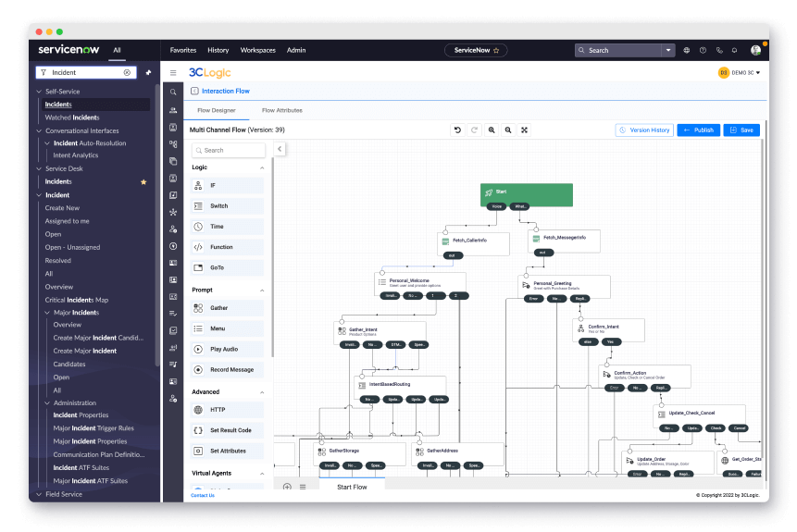Undo the last flow change

457,130
